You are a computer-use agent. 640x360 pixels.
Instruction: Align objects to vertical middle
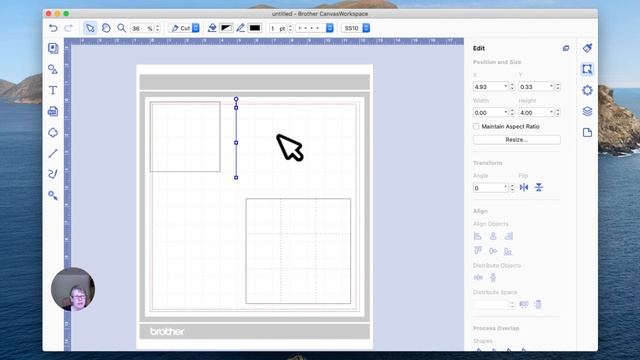click(493, 251)
